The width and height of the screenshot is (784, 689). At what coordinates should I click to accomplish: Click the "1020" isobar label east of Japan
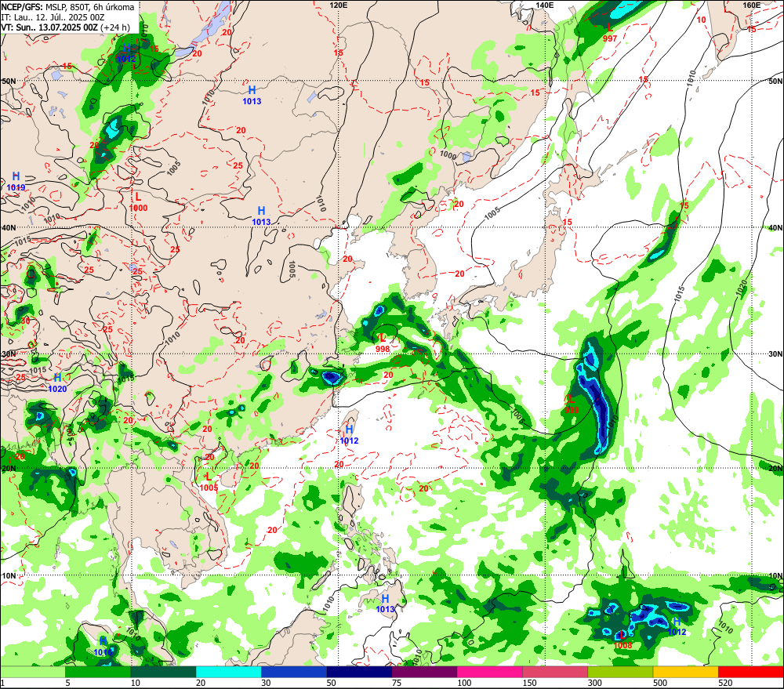[742, 288]
